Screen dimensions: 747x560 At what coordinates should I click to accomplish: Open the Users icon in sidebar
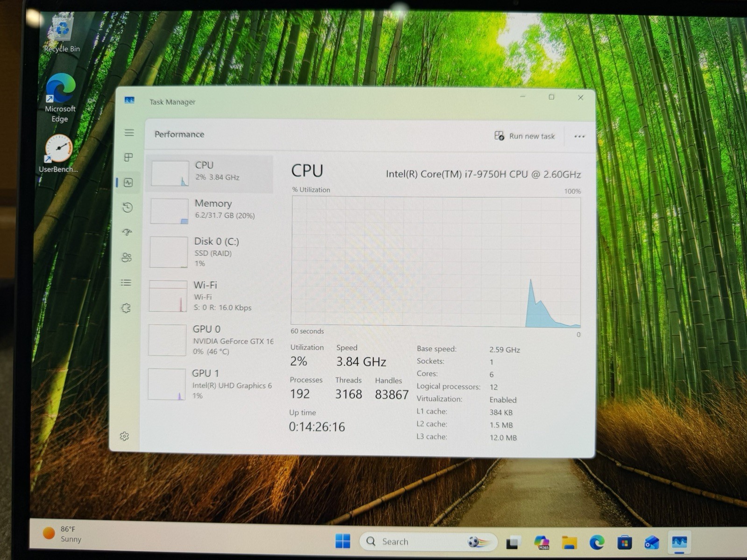click(127, 257)
